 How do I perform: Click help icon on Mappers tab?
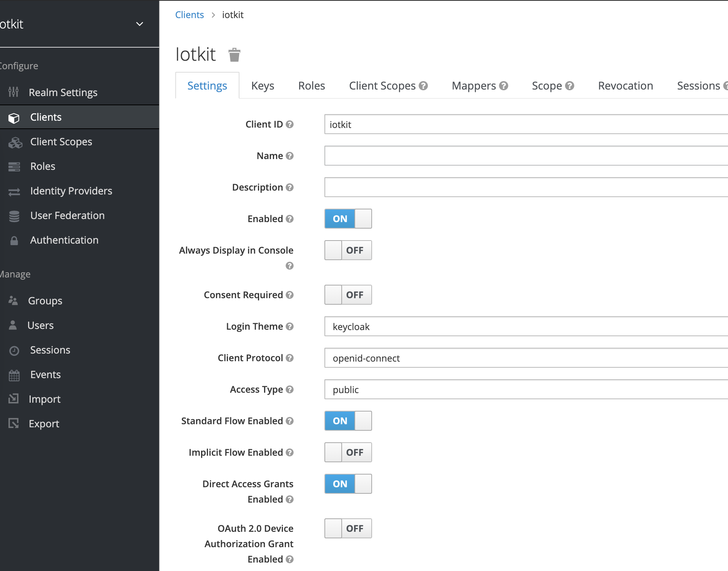coord(504,86)
